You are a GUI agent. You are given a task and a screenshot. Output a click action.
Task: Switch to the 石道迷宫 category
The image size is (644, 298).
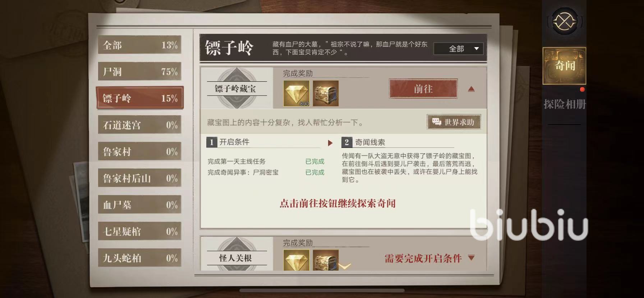[139, 125]
